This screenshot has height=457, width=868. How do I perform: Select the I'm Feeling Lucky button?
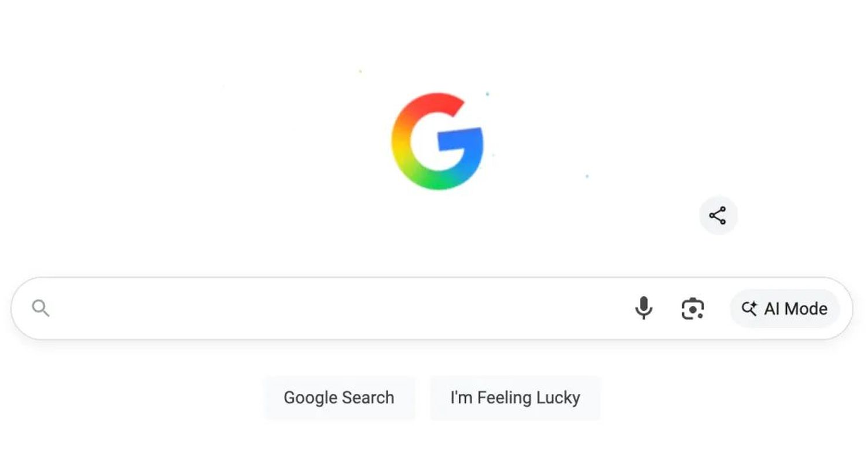pyautogui.click(x=515, y=398)
